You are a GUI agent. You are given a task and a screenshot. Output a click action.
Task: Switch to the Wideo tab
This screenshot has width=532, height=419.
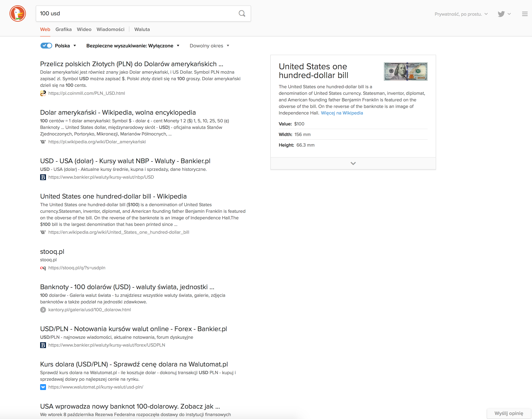[84, 29]
